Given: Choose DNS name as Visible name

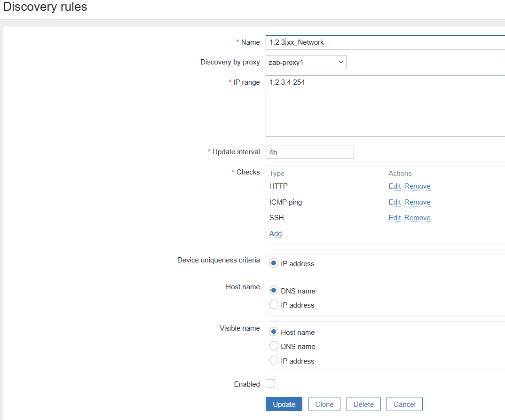Looking at the screenshot, I should pos(274,346).
